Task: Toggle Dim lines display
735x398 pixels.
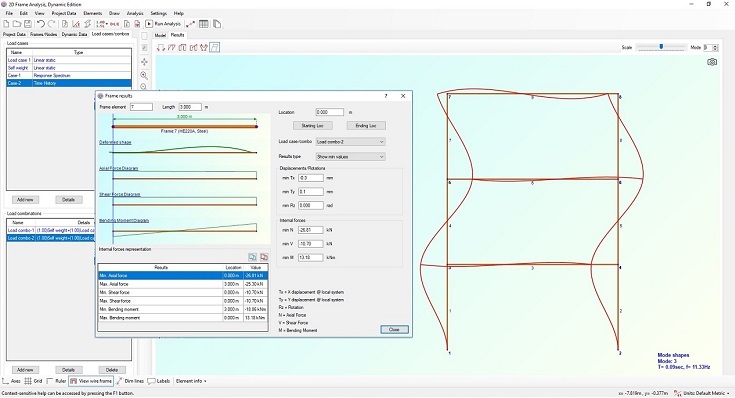Action: point(130,381)
